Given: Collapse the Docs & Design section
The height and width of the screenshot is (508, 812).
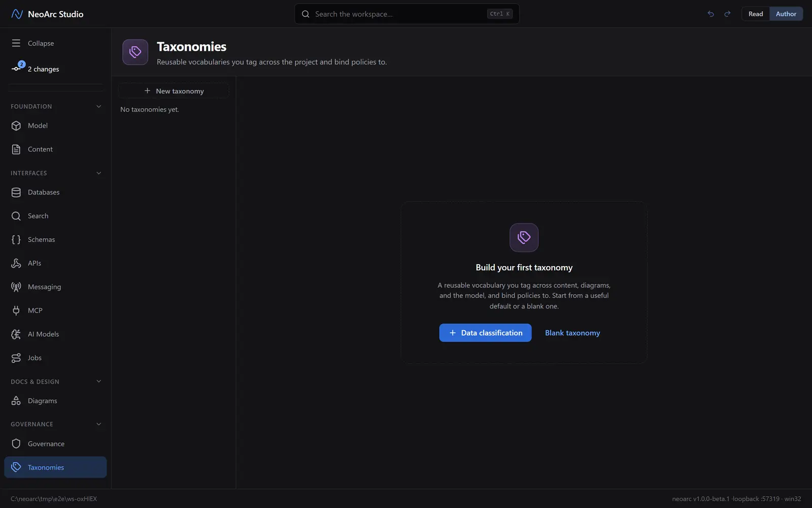Looking at the screenshot, I should 98,382.
